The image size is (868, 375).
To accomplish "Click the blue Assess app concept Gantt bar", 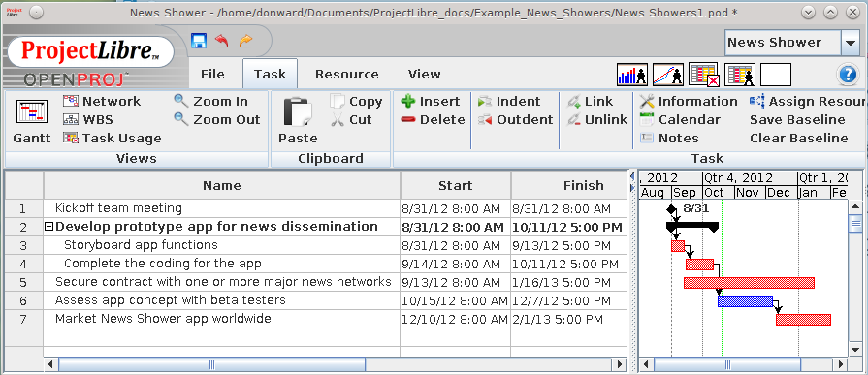I will [x=745, y=301].
